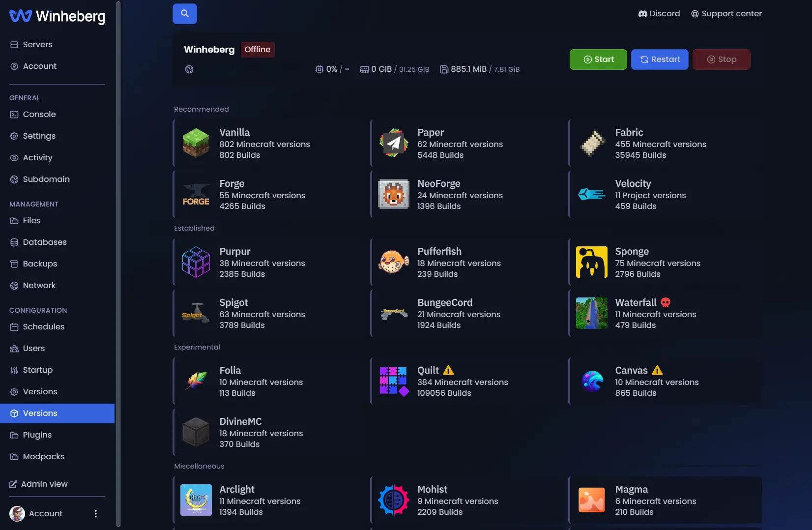
Task: Go to Backups
Action: tap(58, 264)
